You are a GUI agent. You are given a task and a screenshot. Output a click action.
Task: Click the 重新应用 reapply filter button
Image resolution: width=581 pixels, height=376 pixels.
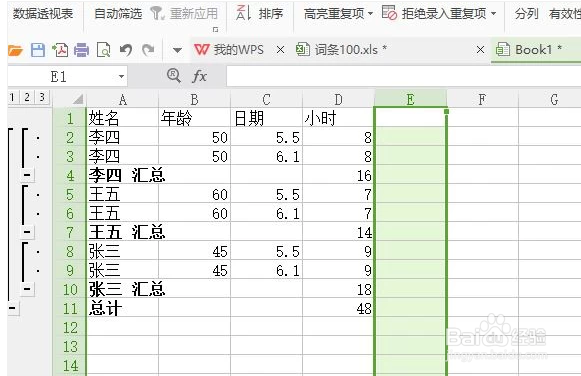click(184, 14)
